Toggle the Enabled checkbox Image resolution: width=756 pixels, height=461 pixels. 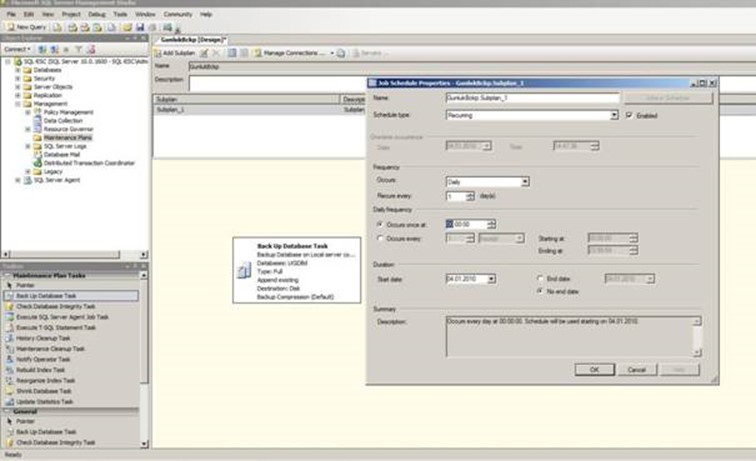pos(628,115)
